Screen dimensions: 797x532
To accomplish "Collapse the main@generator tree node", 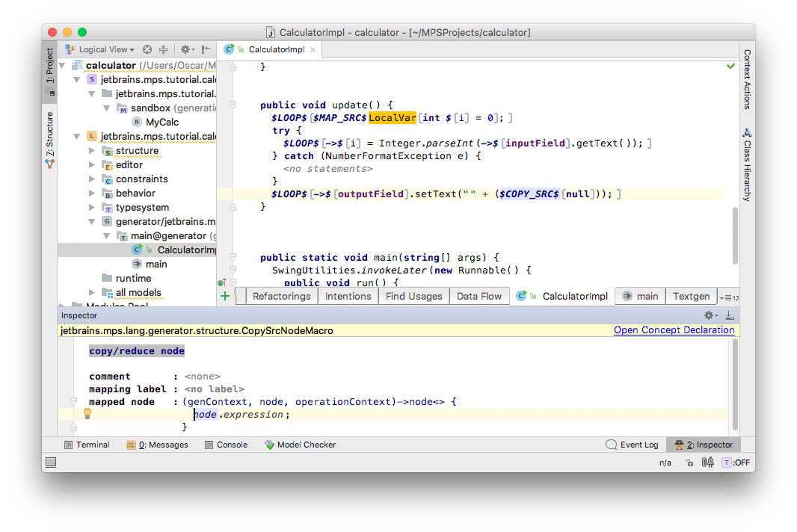I will pyautogui.click(x=108, y=236).
